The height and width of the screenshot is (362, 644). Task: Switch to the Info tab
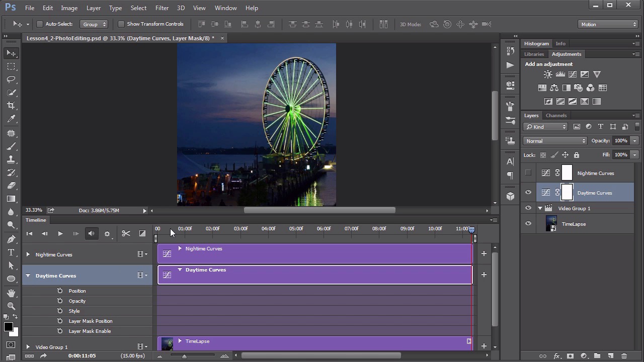point(560,43)
